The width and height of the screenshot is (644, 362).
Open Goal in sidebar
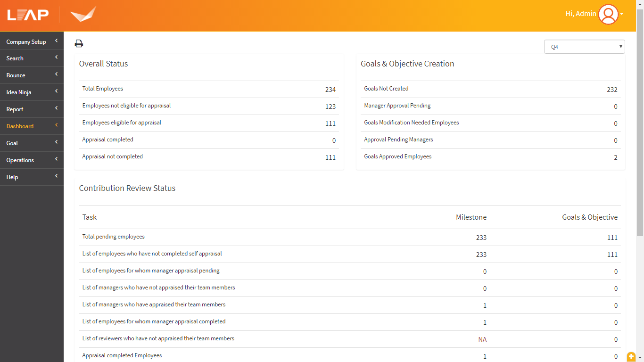(12, 143)
